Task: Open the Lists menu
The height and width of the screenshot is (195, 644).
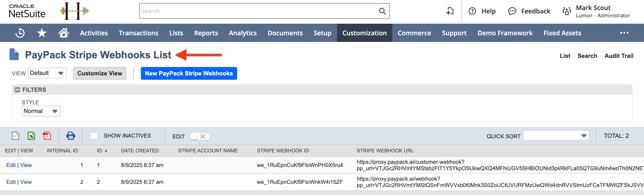Action: click(176, 33)
